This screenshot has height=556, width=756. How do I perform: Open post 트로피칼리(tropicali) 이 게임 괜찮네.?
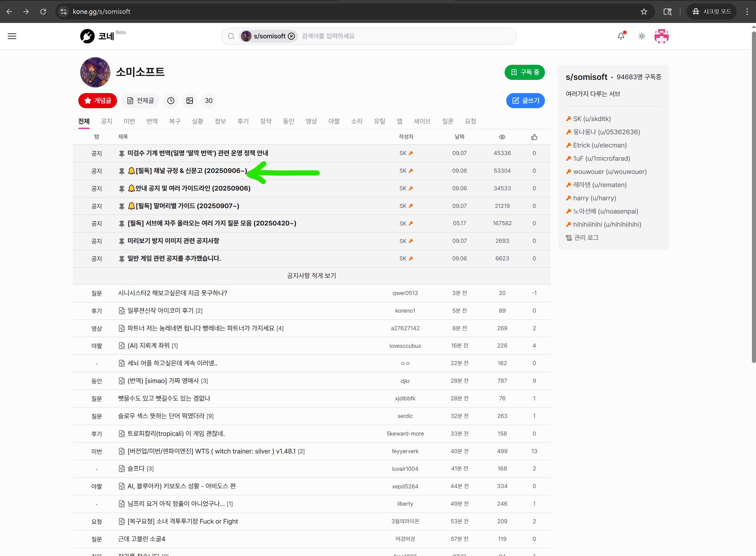pos(176,433)
